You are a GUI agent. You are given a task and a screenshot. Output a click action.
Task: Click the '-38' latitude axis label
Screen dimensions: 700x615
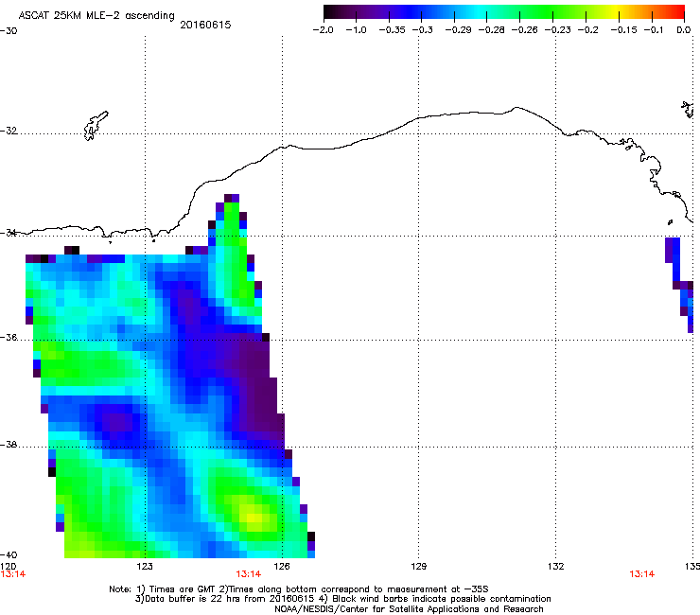(x=9, y=445)
